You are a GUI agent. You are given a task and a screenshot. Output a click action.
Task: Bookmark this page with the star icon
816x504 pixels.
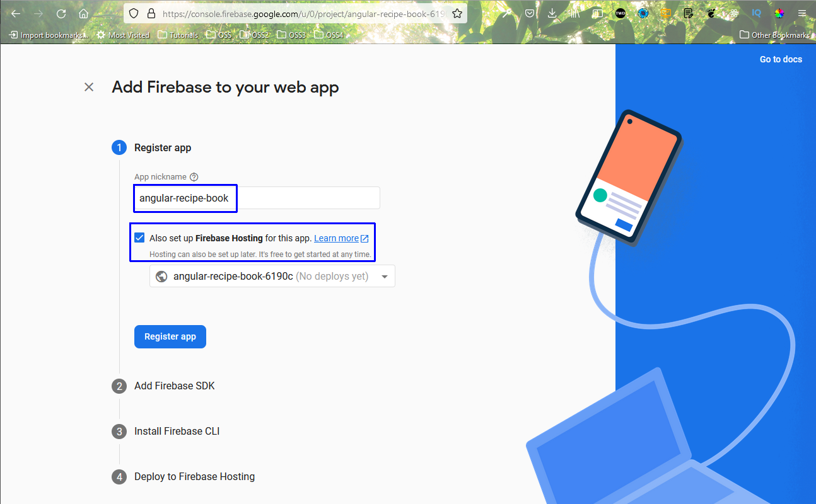pyautogui.click(x=457, y=13)
